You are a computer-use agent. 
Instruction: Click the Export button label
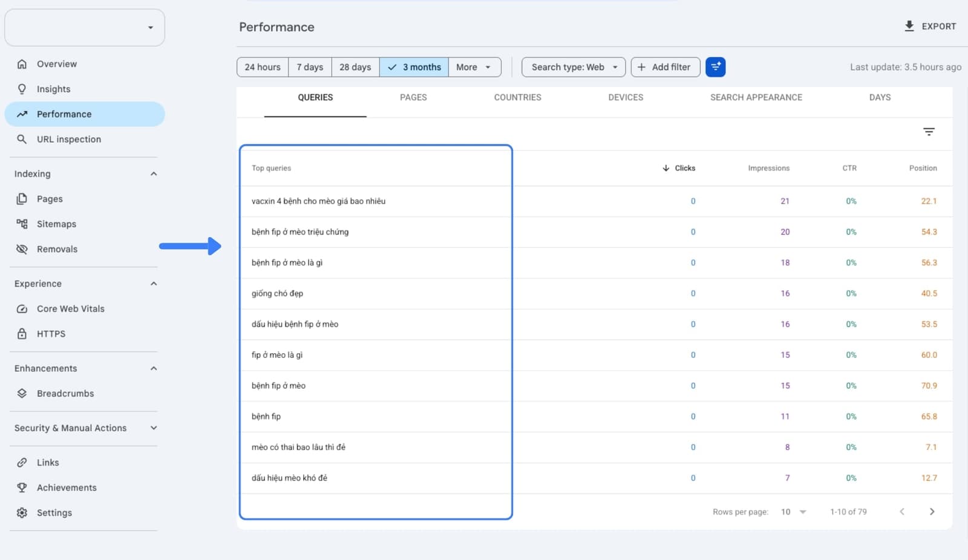point(939,27)
